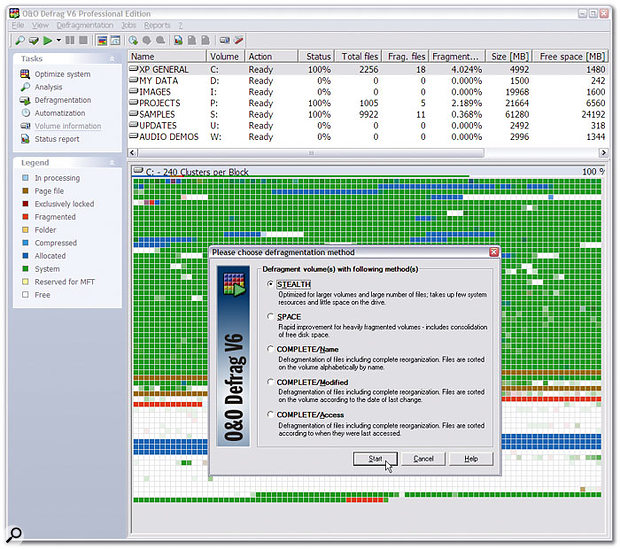This screenshot has height=549, width=620.
Task: Open the View menu
Action: tap(40, 25)
